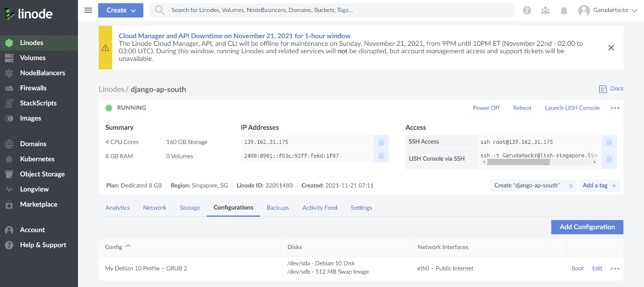
Task: Focus the search for Linodes field
Action: pyautogui.click(x=332, y=10)
